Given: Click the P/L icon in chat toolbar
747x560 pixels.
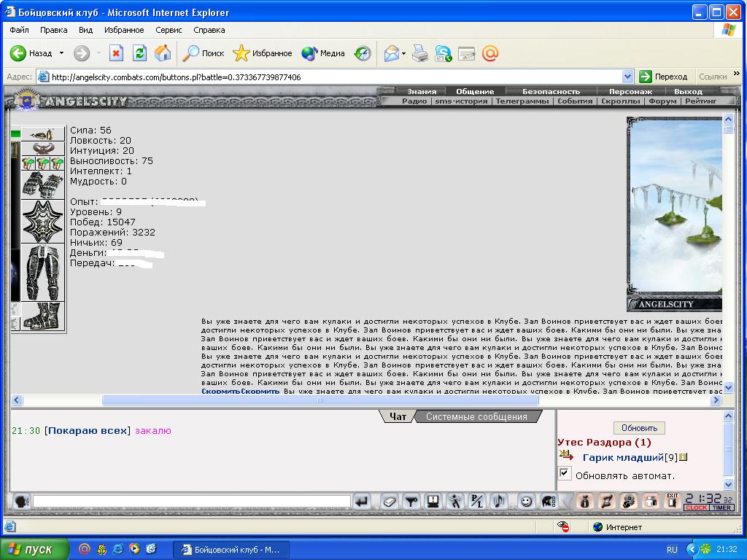Looking at the screenshot, I should point(477,501).
